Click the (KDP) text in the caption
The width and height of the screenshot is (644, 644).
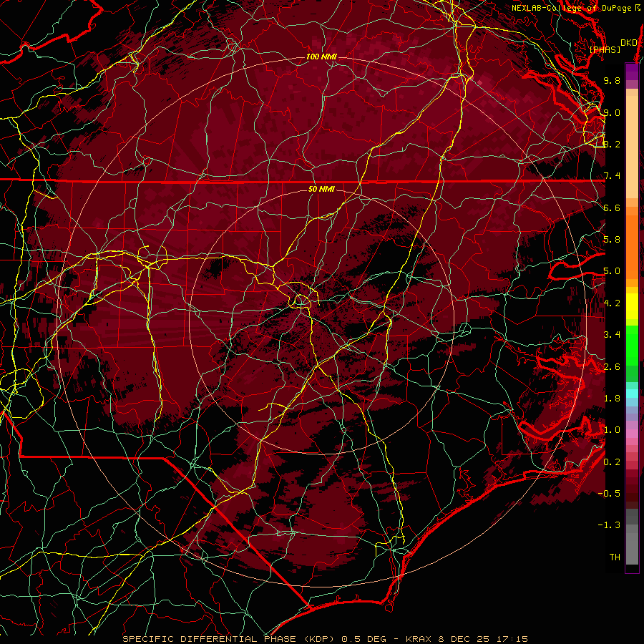[319, 639]
